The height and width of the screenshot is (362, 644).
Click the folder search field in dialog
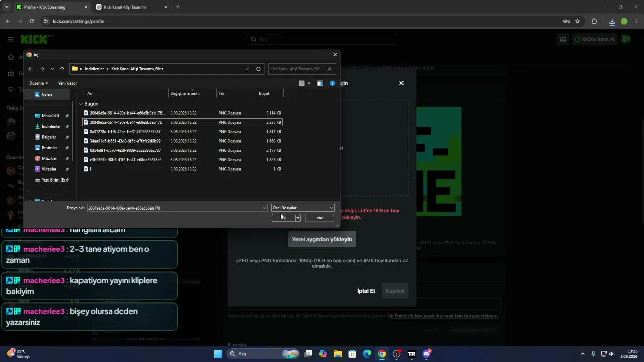point(302,69)
